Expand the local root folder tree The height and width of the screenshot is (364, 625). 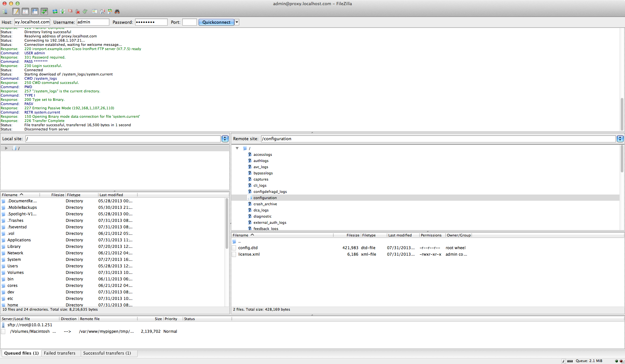[x=6, y=148]
